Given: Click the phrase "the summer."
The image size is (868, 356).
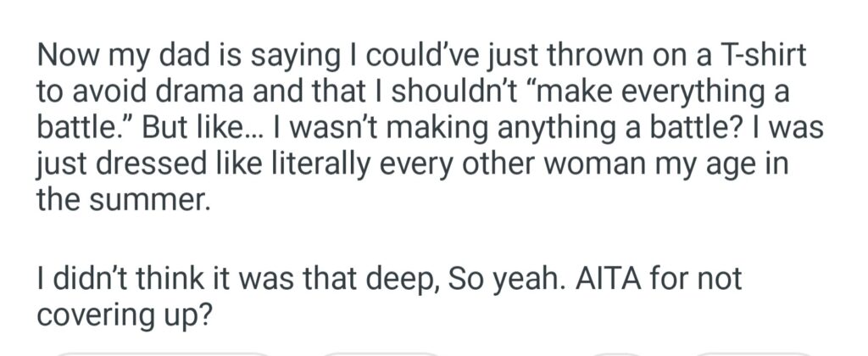Looking at the screenshot, I should pyautogui.click(x=120, y=200).
